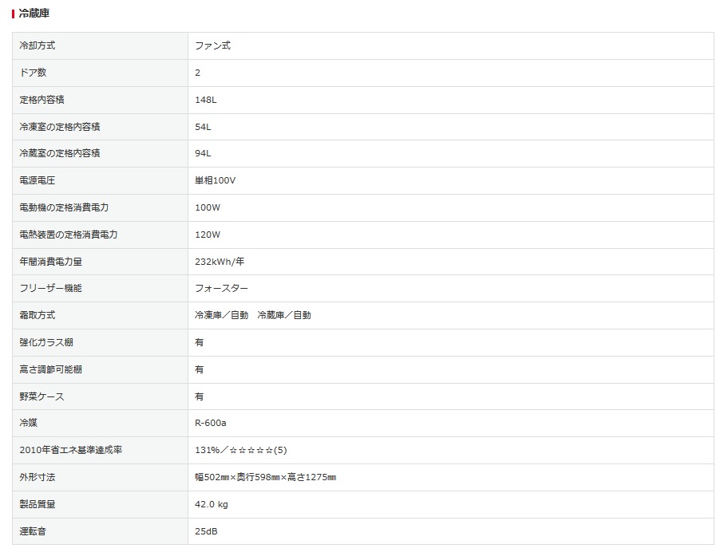This screenshot has width=728, height=560.
Task: Select the ドア数 label cell
Action: coord(33,73)
